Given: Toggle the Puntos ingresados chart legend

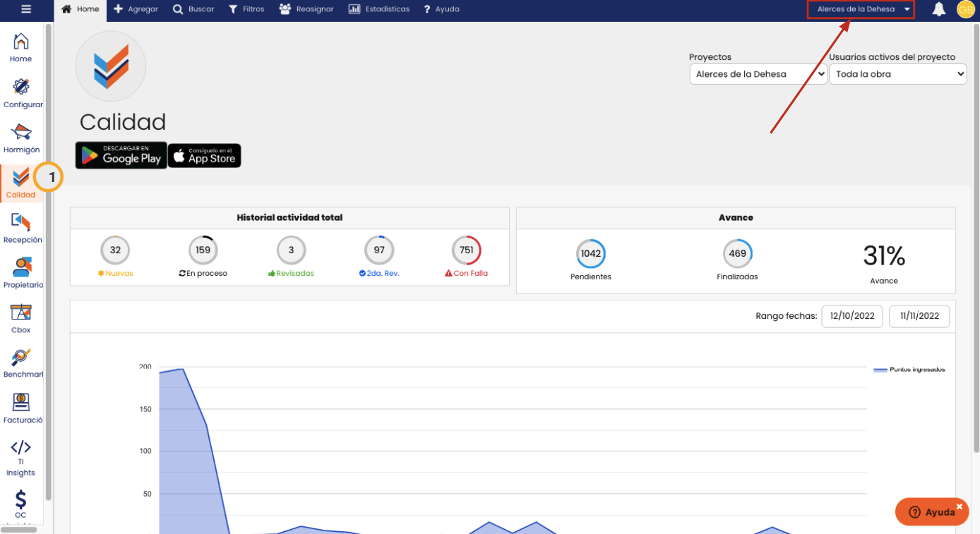Looking at the screenshot, I should [909, 370].
